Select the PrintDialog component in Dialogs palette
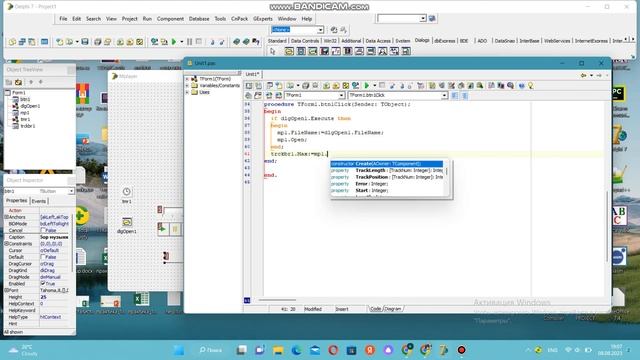Viewport: 640px width, 360px height. 359,51
